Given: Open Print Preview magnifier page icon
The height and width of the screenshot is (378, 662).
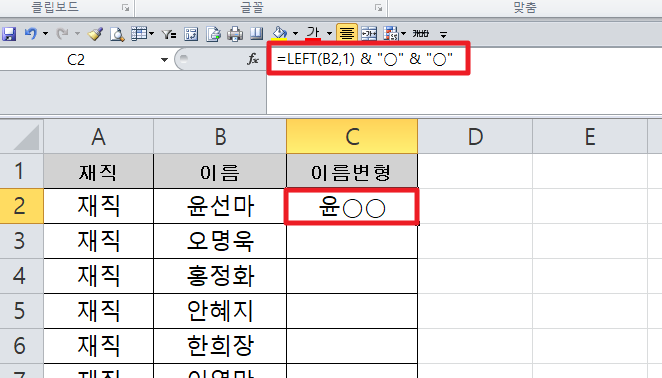Looking at the screenshot, I should coord(117,34).
